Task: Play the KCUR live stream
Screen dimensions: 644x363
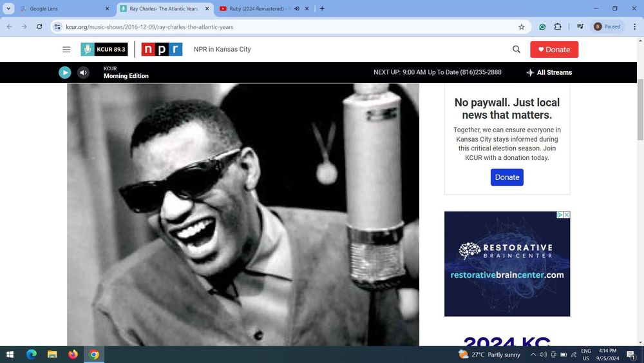Action: click(64, 72)
